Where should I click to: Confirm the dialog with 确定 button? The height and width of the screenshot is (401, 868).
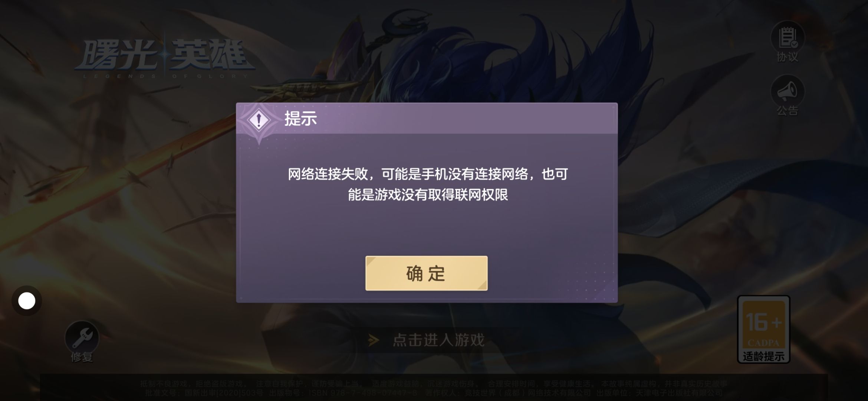pyautogui.click(x=426, y=273)
